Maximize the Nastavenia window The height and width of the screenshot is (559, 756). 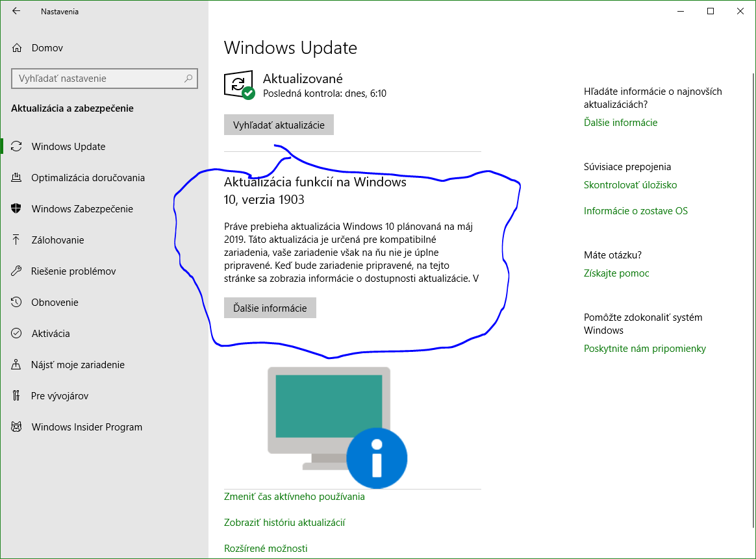click(710, 11)
